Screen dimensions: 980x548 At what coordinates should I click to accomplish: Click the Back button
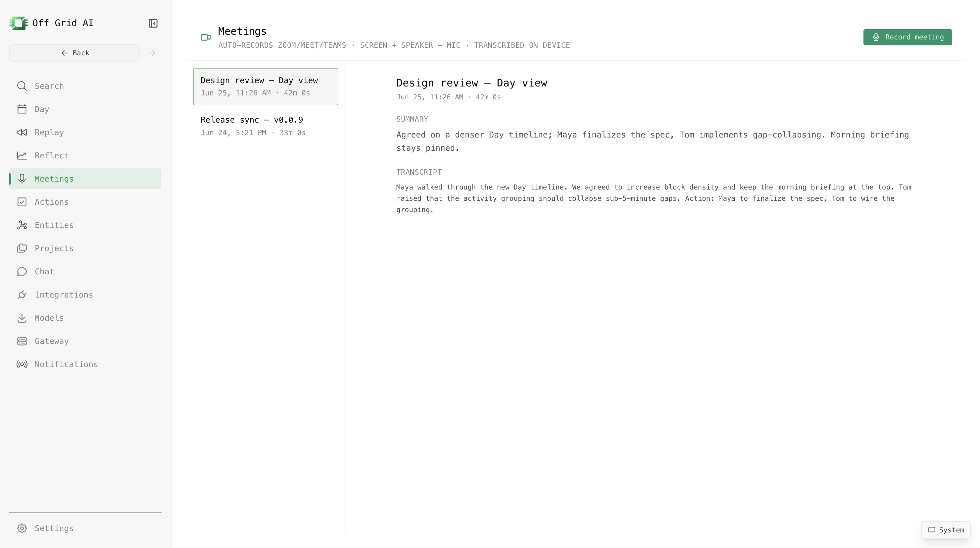pyautogui.click(x=74, y=53)
